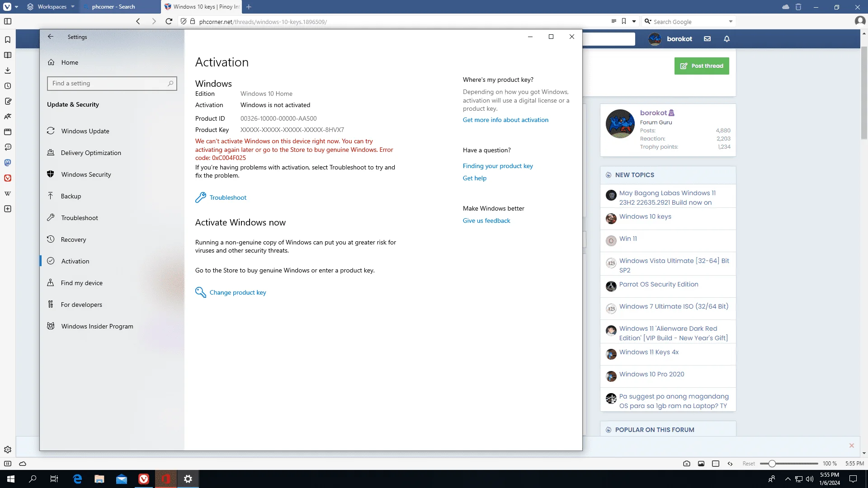
Task: Open the Reading List panel icon
Action: tap(8, 55)
